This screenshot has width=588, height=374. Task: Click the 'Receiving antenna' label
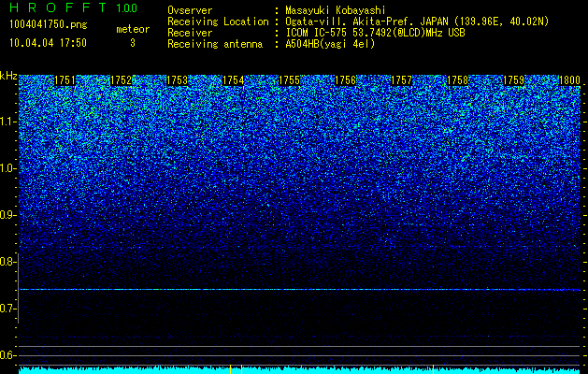pyautogui.click(x=215, y=44)
